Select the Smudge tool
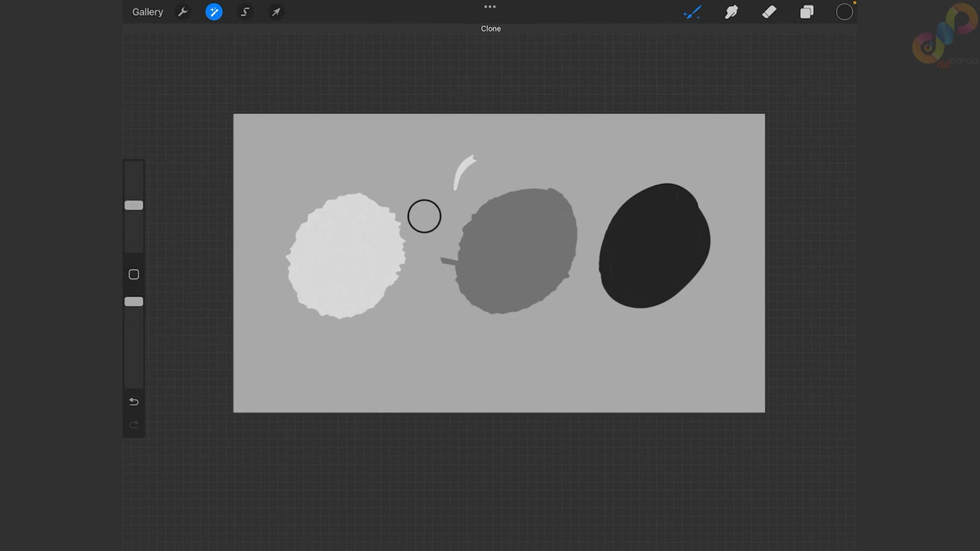The width and height of the screenshot is (980, 551). (731, 12)
